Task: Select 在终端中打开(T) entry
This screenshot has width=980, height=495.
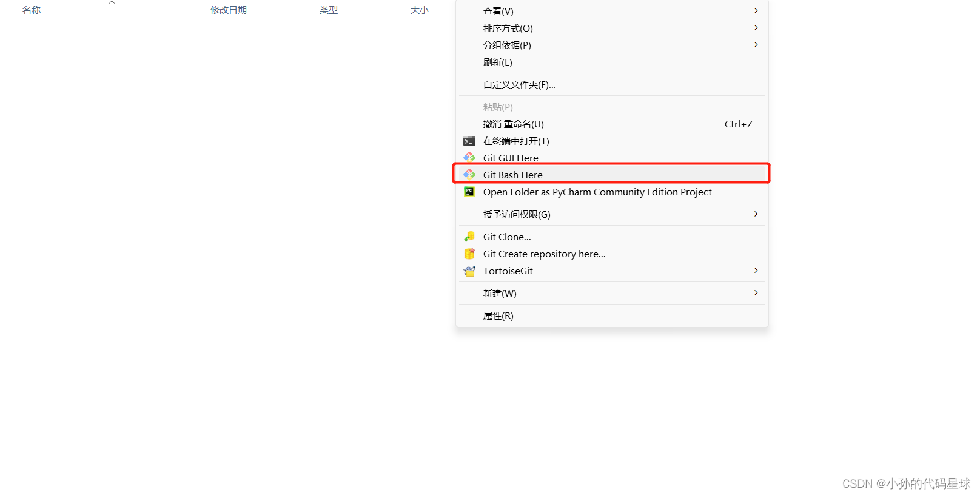Action: [612, 141]
